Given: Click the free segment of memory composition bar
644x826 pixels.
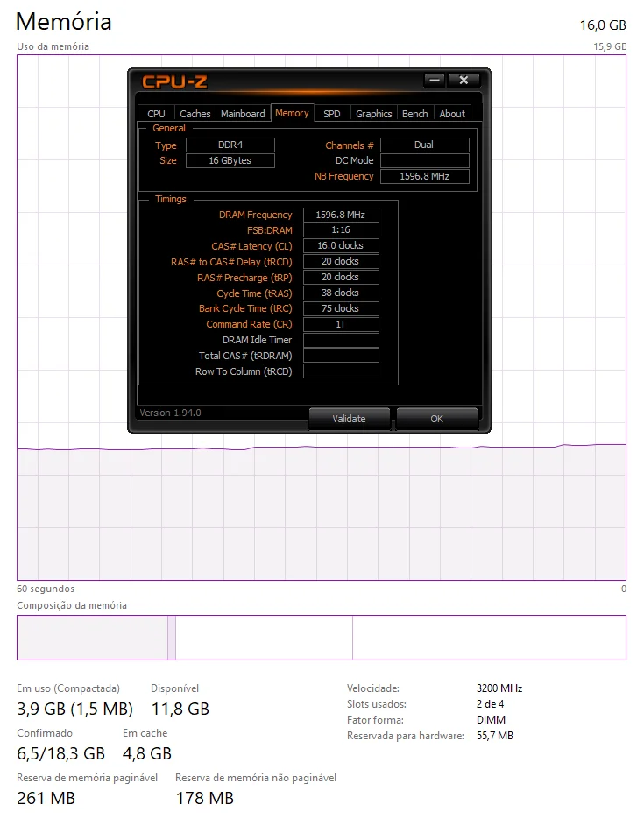Looking at the screenshot, I should pos(489,638).
